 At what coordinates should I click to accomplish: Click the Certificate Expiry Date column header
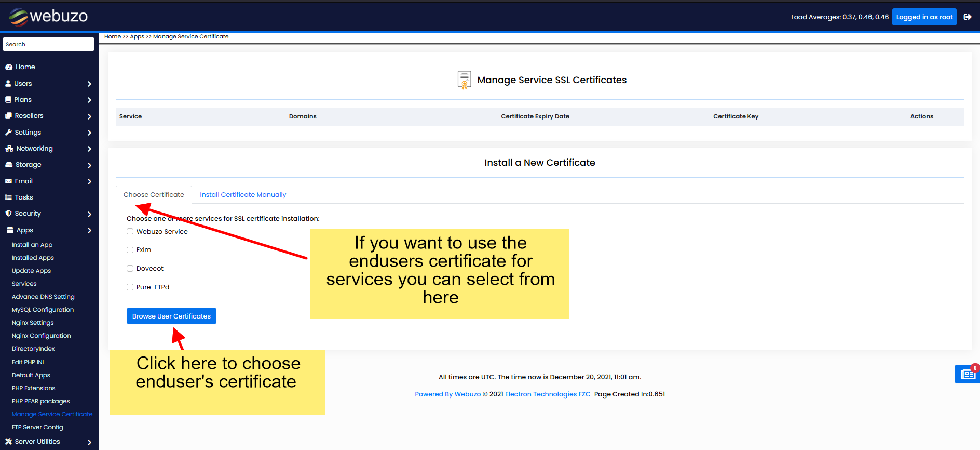pos(535,116)
